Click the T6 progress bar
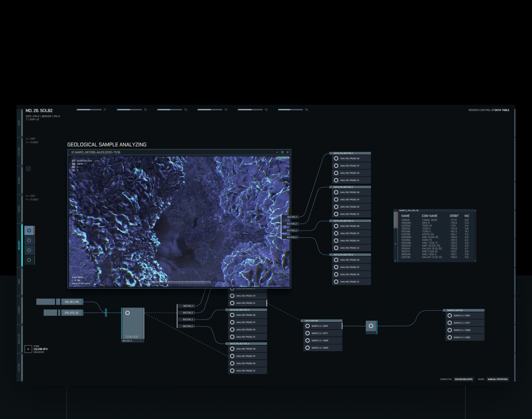 pyautogui.click(x=291, y=110)
